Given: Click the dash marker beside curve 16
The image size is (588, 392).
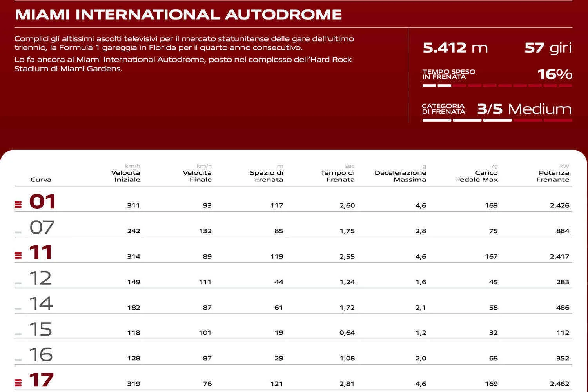Looking at the screenshot, I should (x=18, y=359).
